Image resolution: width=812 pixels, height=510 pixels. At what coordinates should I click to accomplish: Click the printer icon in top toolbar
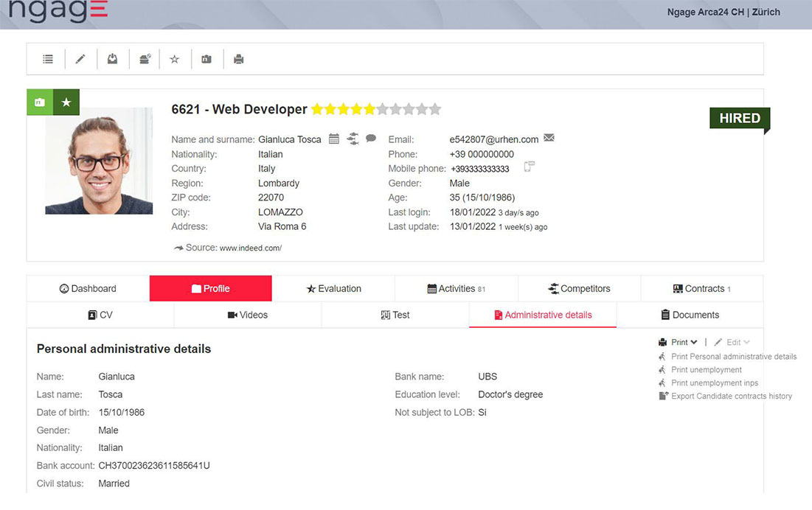tap(238, 59)
